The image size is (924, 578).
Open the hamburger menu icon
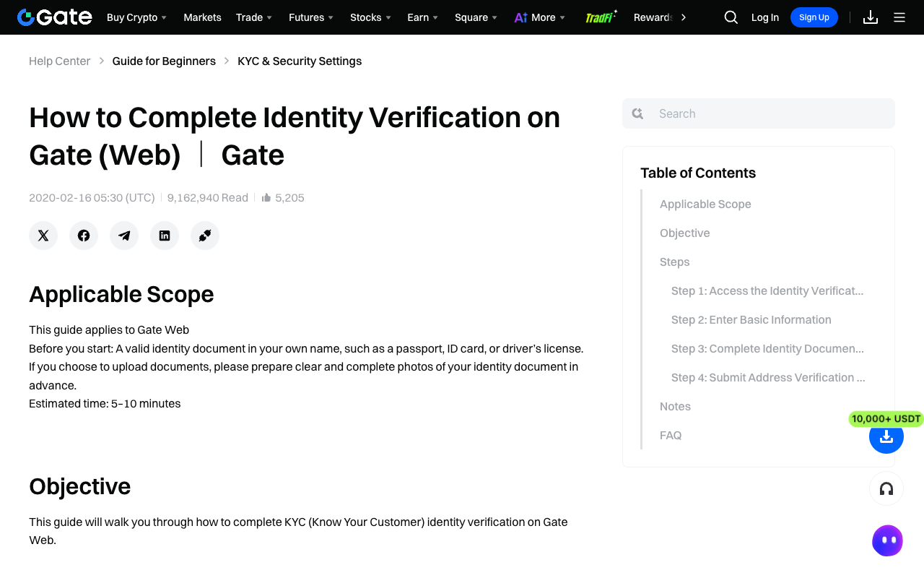pyautogui.click(x=899, y=17)
